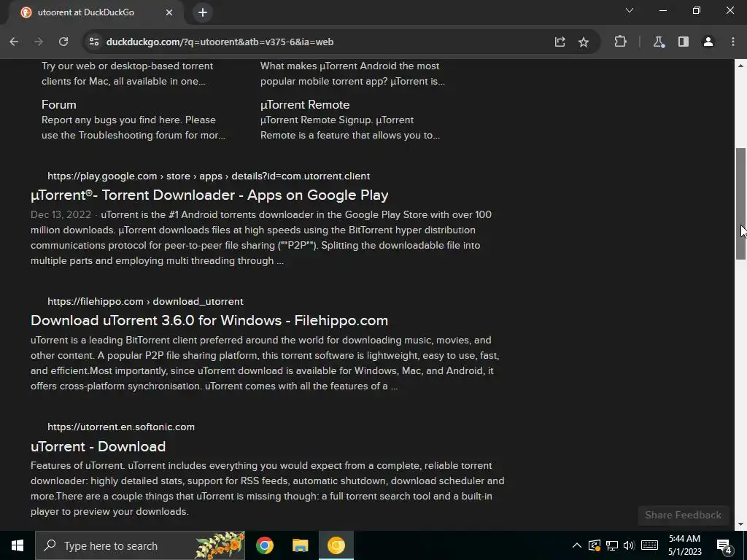Click the utorrent.en.softonic.com URL
The width and height of the screenshot is (747, 560).
click(x=121, y=427)
